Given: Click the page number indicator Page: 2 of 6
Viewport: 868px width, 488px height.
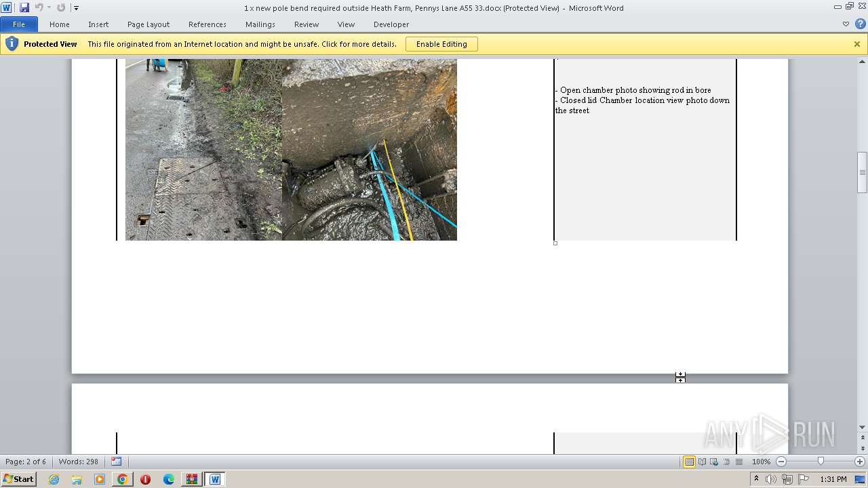Looking at the screenshot, I should tap(26, 462).
